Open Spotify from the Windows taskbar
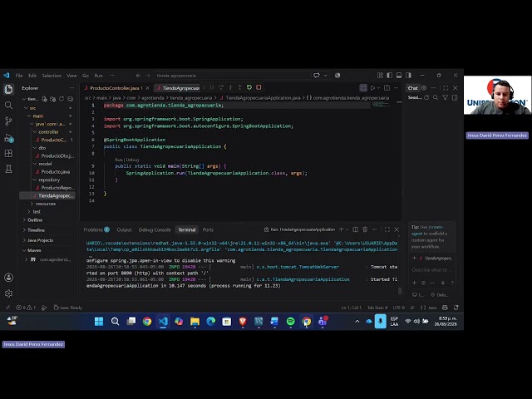The height and width of the screenshot is (399, 532). [x=290, y=322]
